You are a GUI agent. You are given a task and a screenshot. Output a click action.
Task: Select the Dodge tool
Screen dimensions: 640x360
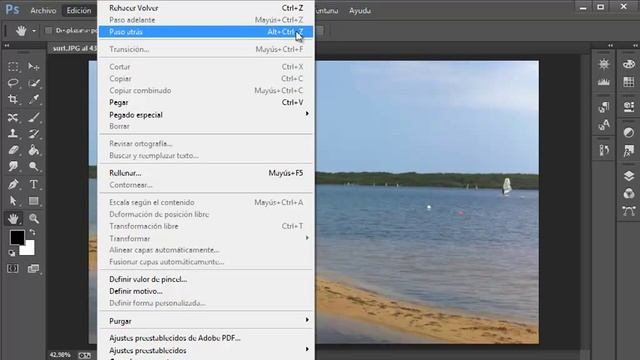[34, 166]
